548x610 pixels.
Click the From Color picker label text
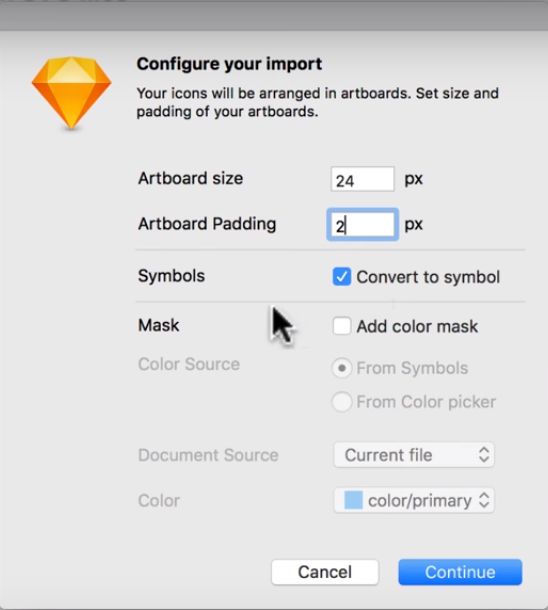(426, 402)
